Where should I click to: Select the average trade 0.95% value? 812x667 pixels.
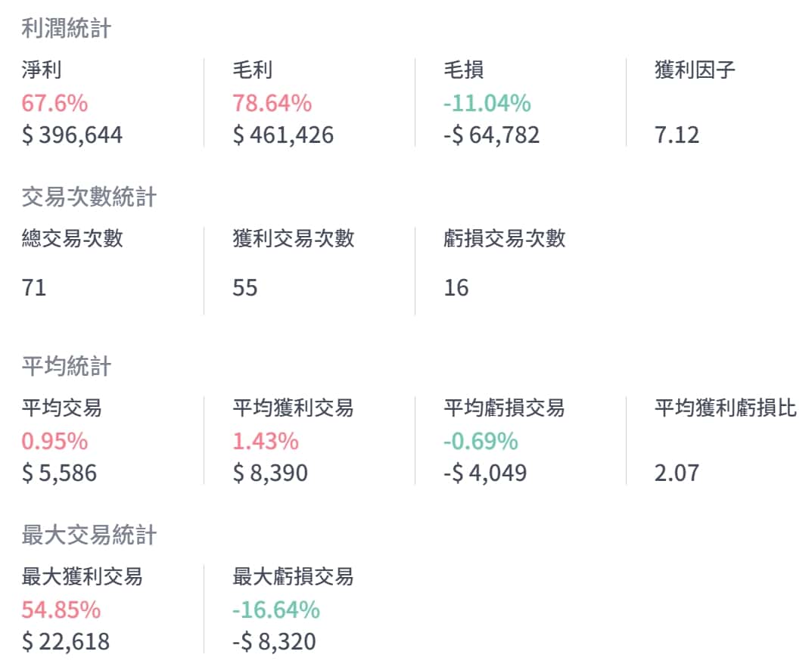click(54, 441)
